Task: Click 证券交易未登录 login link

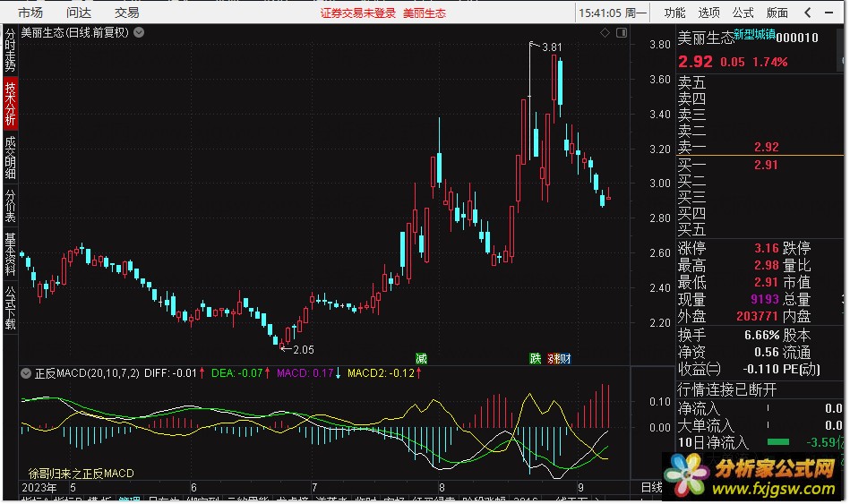Action: point(357,13)
